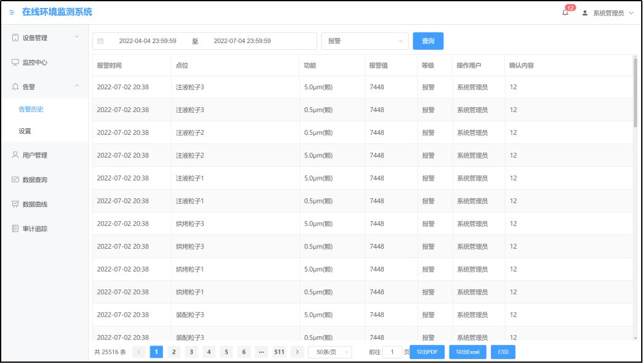The height and width of the screenshot is (364, 643).
Task: Click the 用户管理 person icon
Action: [15, 155]
